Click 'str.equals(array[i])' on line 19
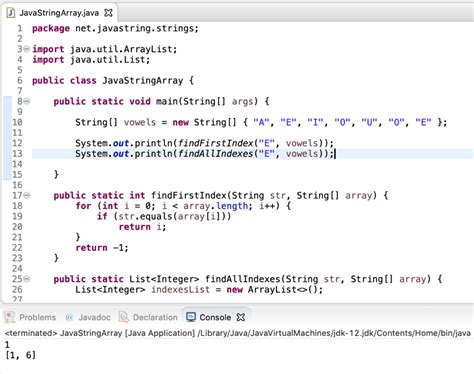Image resolution: width=474 pixels, height=374 pixels. coord(174,217)
